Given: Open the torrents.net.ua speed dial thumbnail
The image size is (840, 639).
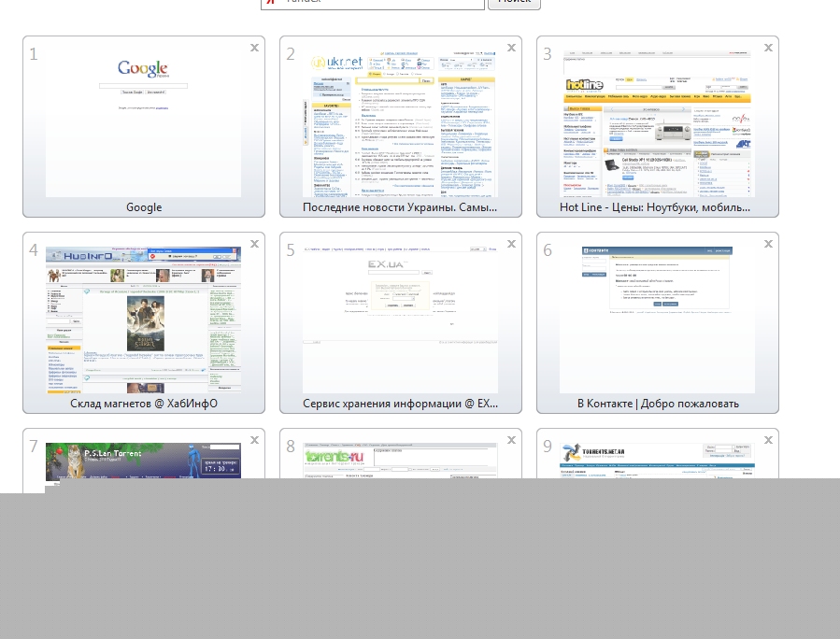Looking at the screenshot, I should click(657, 461).
